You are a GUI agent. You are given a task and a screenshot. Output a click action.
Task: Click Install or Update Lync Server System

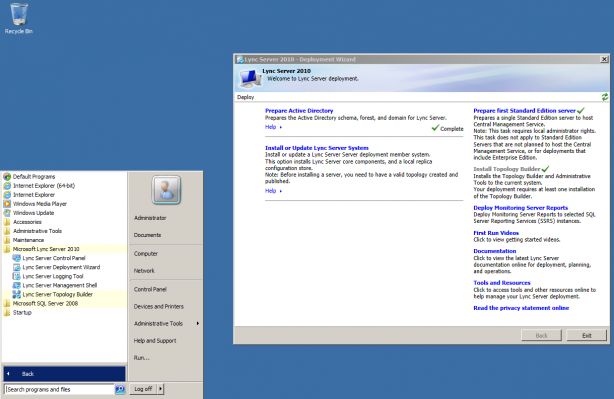317,148
